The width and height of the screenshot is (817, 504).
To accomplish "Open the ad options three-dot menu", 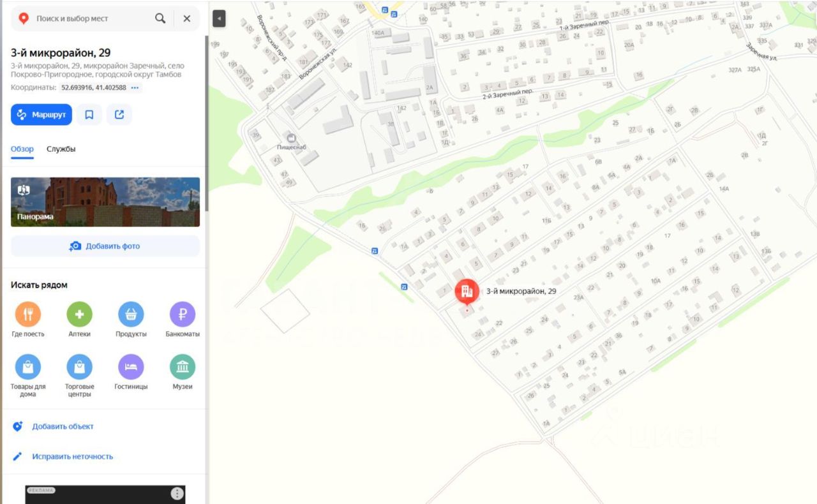I will (177, 493).
